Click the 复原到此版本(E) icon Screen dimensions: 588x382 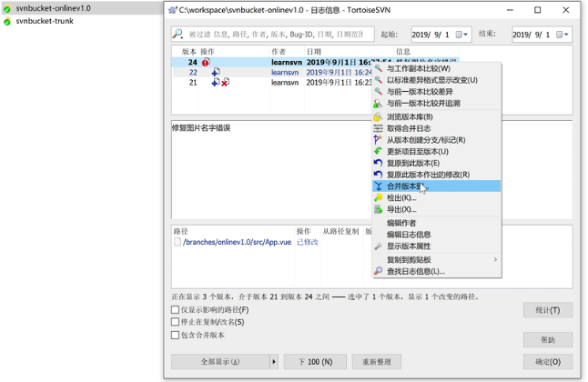(x=378, y=163)
